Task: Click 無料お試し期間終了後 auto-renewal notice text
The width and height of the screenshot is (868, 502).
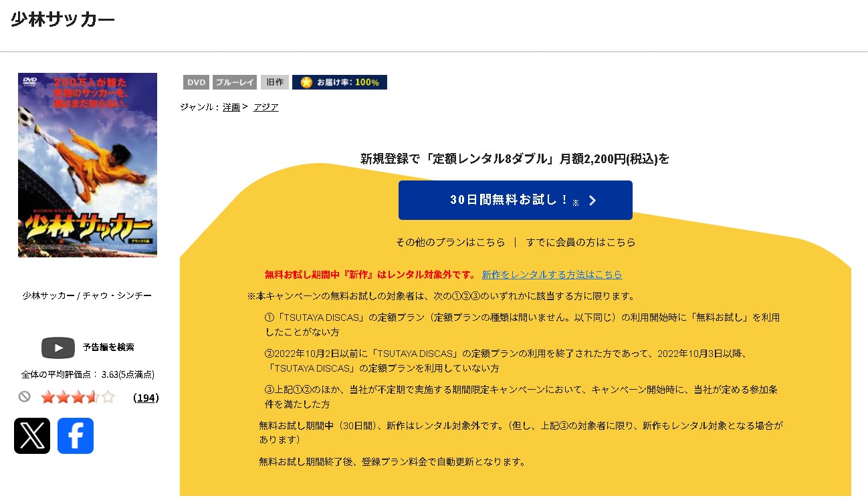Action: tap(392, 462)
